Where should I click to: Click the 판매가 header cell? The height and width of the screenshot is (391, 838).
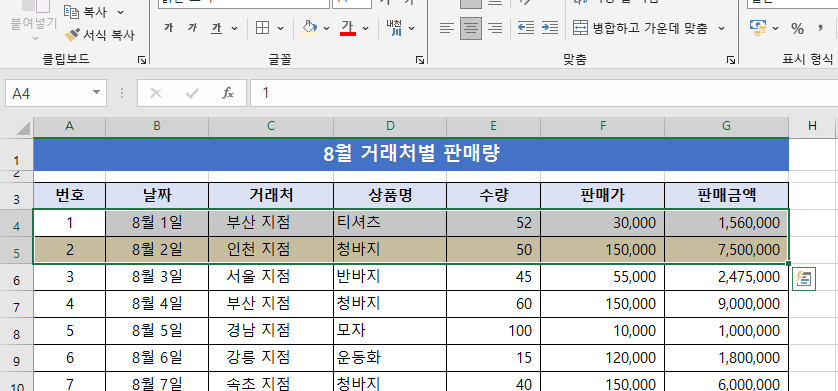coord(602,196)
